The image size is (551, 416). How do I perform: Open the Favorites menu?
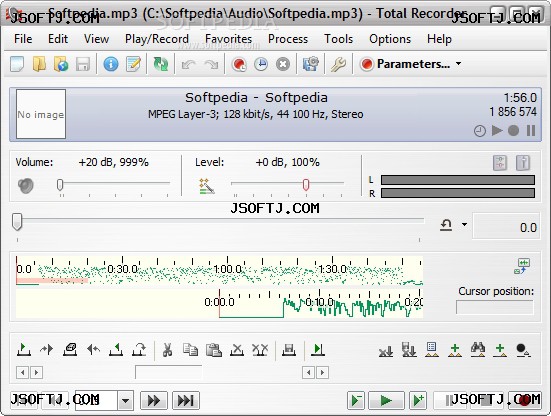click(228, 39)
